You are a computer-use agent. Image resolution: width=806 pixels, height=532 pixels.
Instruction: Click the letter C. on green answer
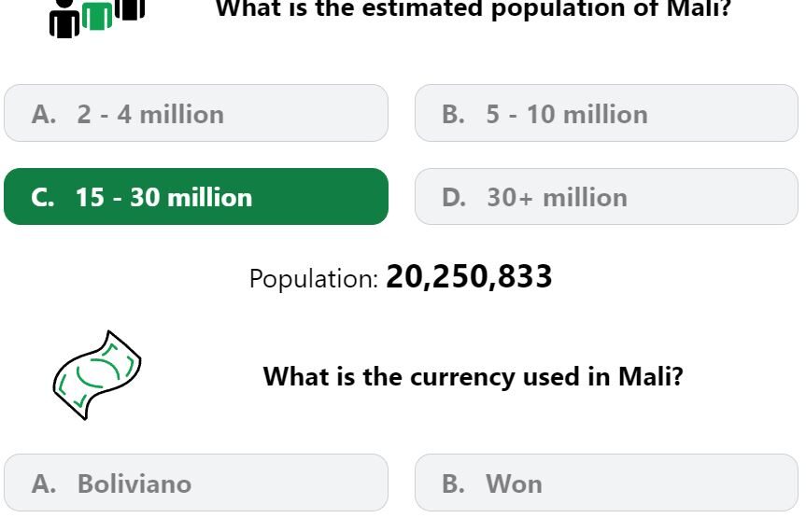click(43, 198)
